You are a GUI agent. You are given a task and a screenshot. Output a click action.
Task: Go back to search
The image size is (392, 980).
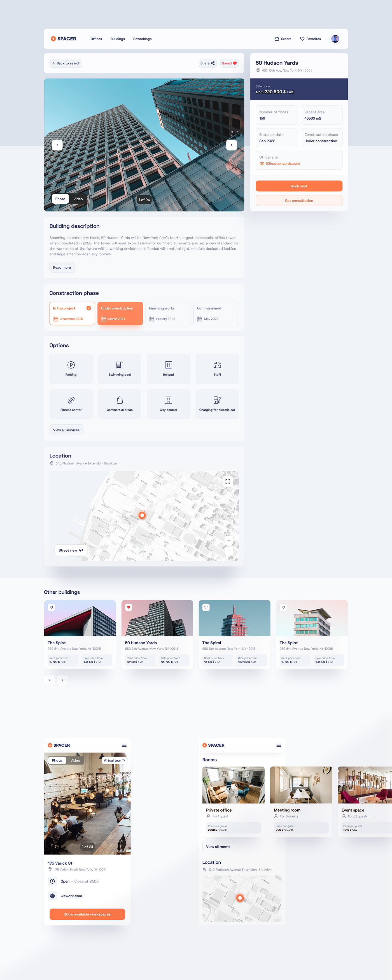[66, 63]
